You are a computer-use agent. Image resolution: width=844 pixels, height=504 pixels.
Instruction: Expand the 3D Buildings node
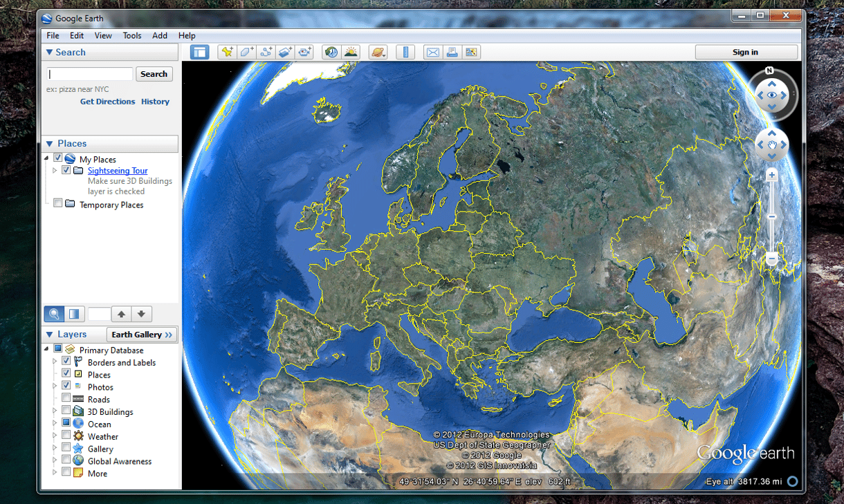55,411
